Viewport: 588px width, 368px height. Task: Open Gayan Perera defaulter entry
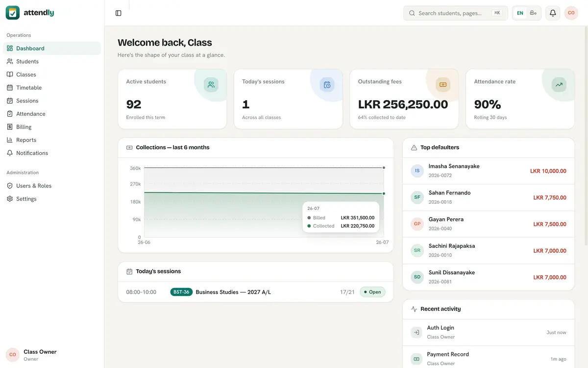(489, 224)
